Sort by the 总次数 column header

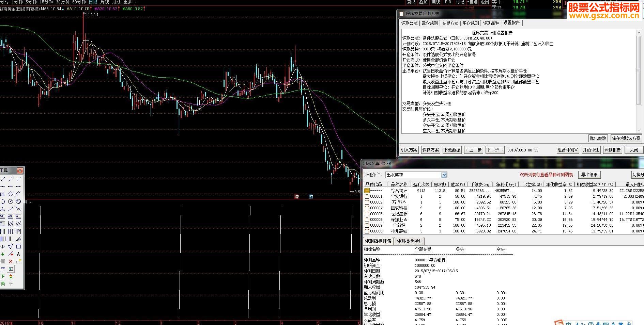click(440, 184)
